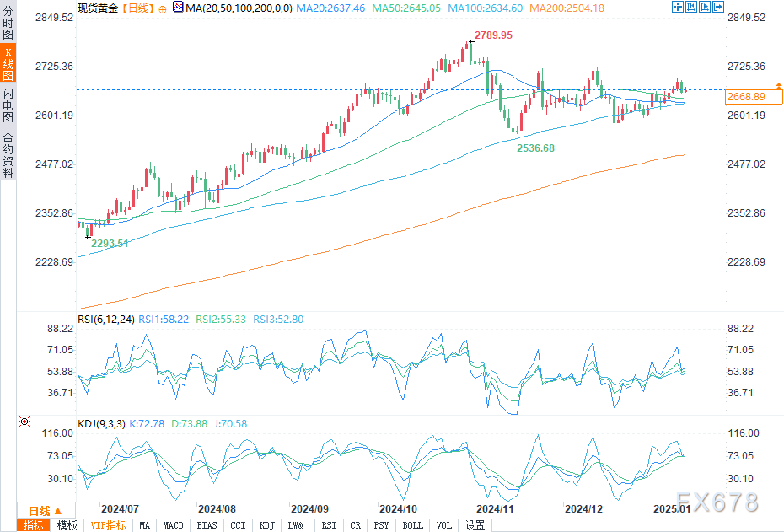This screenshot has height=532, width=784.
Task: Click the third of four top-right chart icons
Action: [706, 7]
